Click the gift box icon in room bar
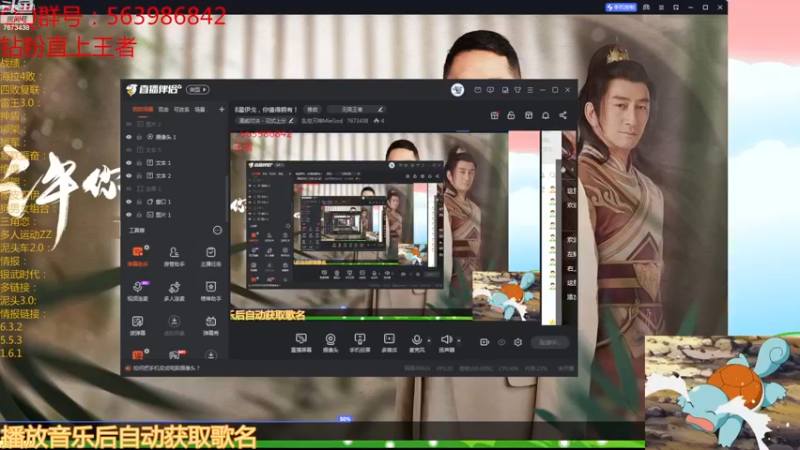This screenshot has width=800, height=450. 494,115
